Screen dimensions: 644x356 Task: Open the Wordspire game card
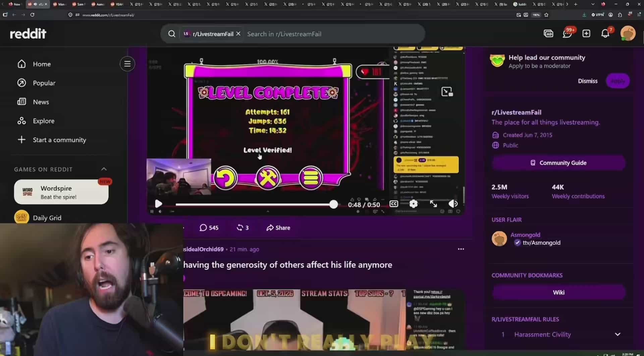pyautogui.click(x=61, y=192)
